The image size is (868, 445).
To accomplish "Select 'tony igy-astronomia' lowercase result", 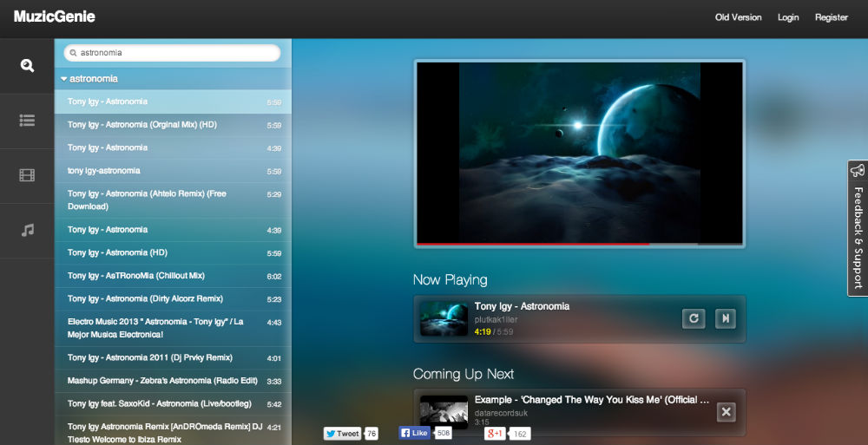I will click(x=173, y=171).
